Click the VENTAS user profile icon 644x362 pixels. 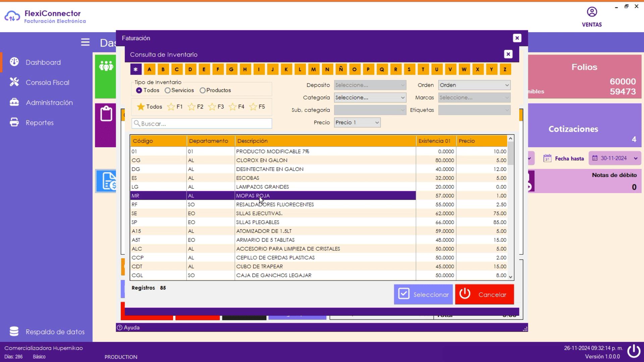[x=592, y=12]
